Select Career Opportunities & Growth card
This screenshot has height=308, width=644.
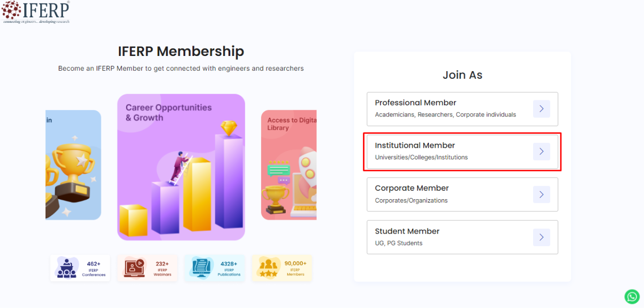181,167
